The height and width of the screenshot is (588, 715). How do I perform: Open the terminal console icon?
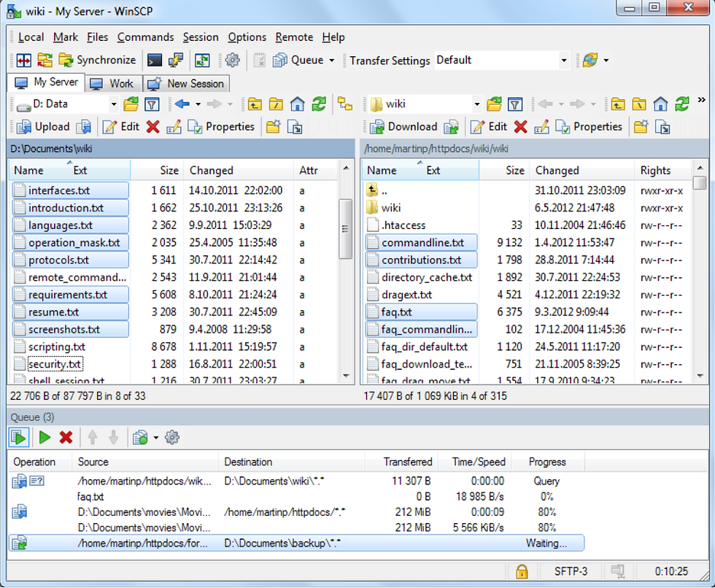pyautogui.click(x=155, y=60)
